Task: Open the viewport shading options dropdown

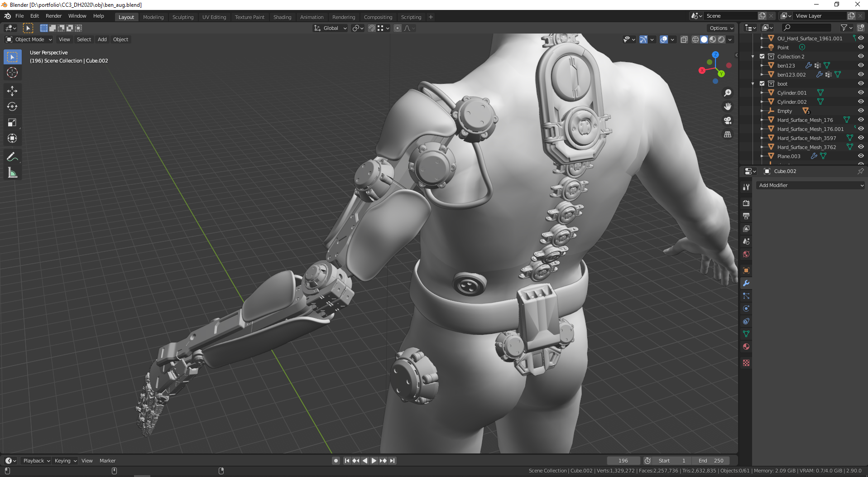Action: point(730,39)
